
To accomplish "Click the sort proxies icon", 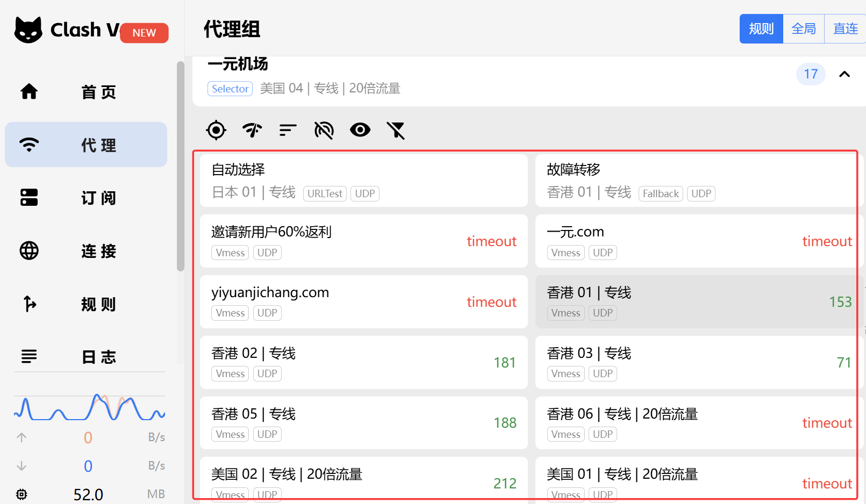I will (288, 130).
